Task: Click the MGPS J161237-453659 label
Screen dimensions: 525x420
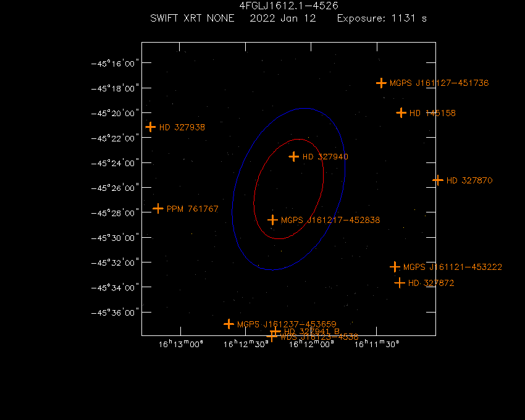Action: point(287,324)
